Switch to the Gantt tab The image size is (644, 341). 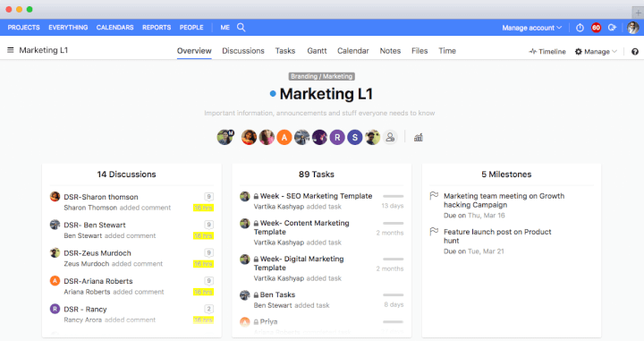pos(317,51)
